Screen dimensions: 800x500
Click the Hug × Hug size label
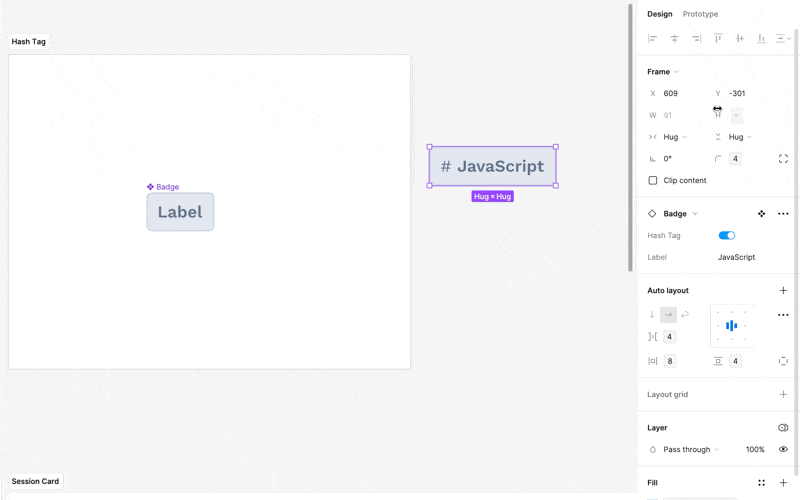(492, 196)
